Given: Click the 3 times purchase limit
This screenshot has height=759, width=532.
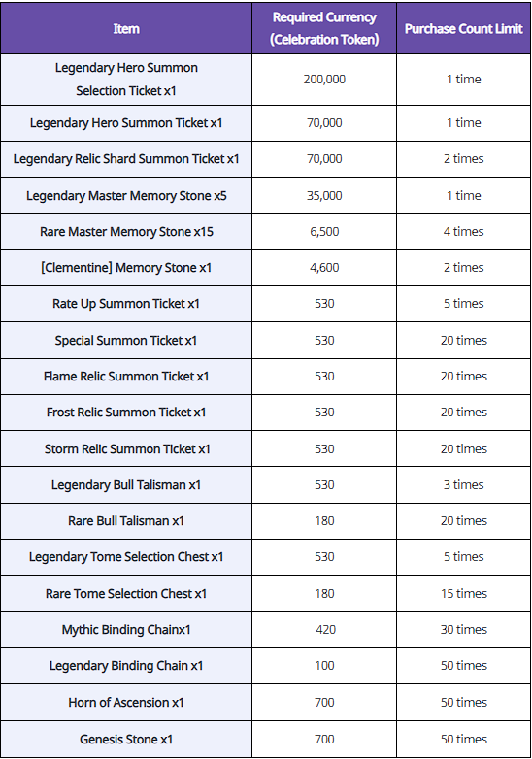Looking at the screenshot, I should point(463,485).
